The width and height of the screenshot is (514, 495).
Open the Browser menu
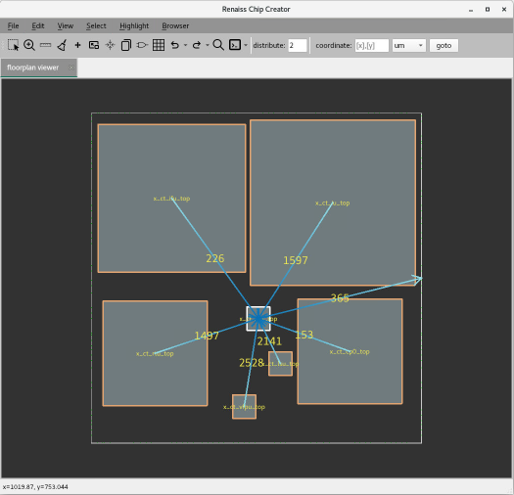[175, 26]
